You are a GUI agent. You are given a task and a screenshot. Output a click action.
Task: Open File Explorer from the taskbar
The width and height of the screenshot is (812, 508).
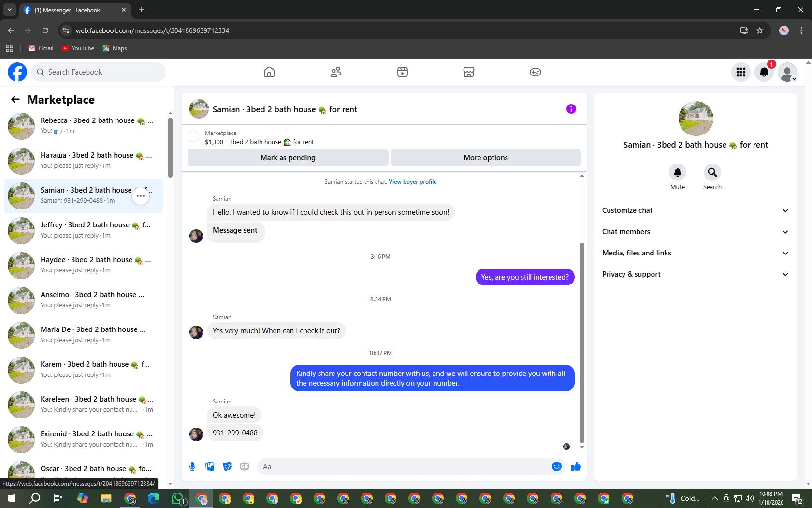coord(106,498)
